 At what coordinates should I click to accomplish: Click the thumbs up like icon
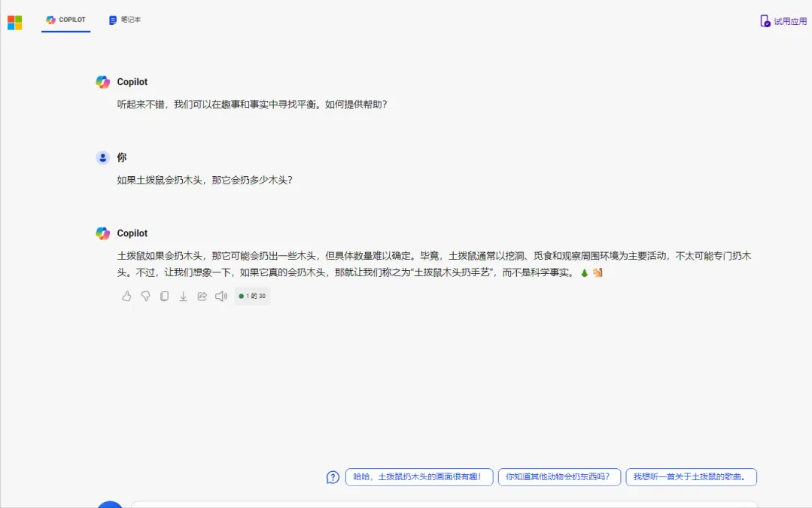click(x=126, y=297)
